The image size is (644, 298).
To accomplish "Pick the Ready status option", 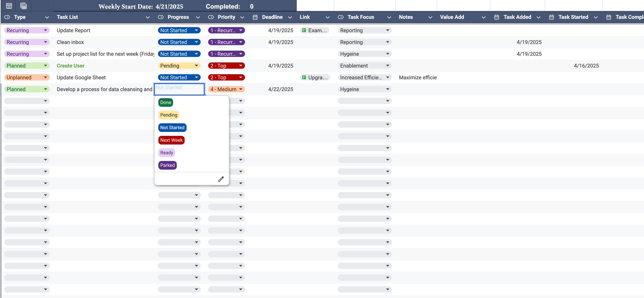I will pyautogui.click(x=166, y=153).
